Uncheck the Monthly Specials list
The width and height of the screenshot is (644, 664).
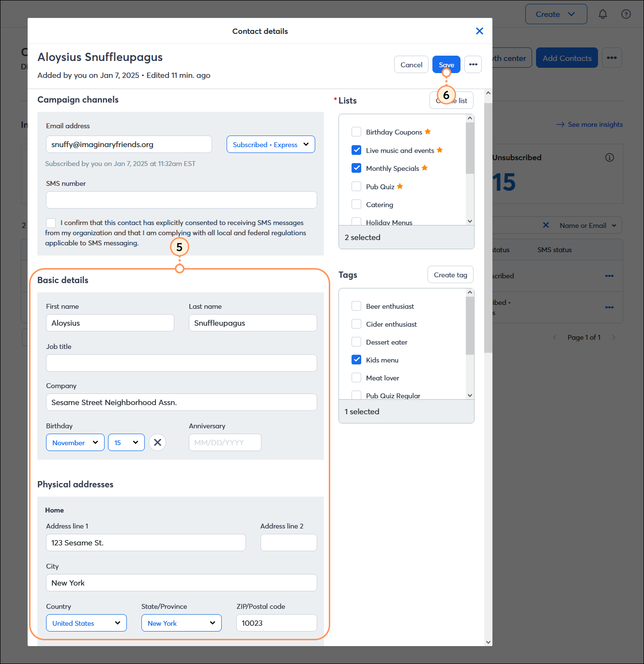click(x=356, y=168)
